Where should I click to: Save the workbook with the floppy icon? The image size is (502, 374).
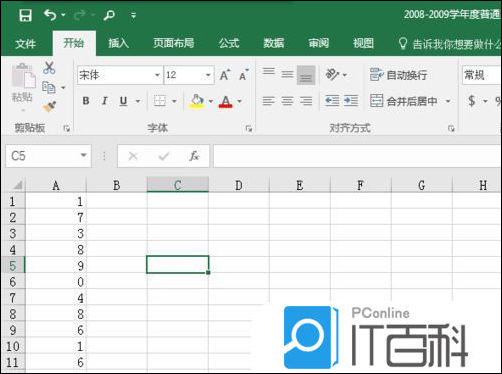[25, 15]
